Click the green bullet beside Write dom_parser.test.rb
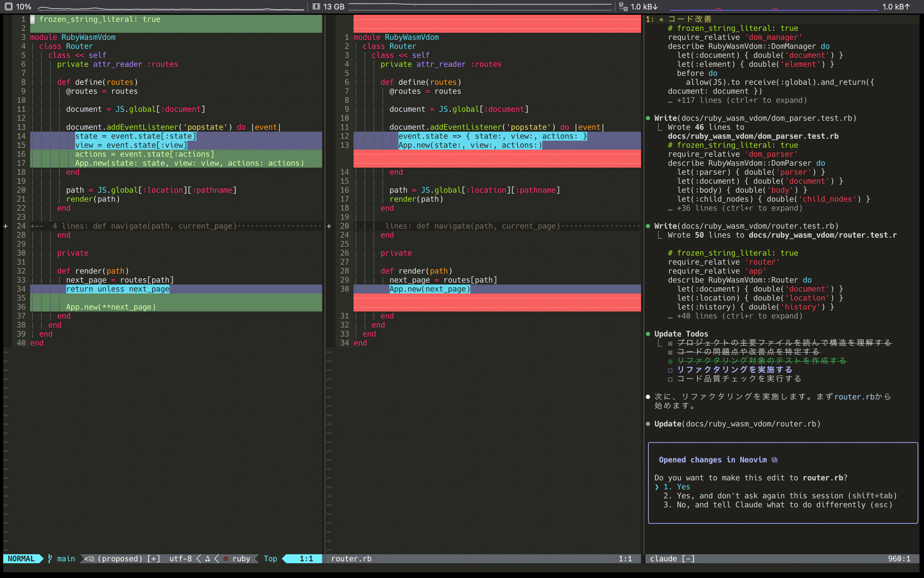Image resolution: width=924 pixels, height=578 pixels. [x=648, y=118]
